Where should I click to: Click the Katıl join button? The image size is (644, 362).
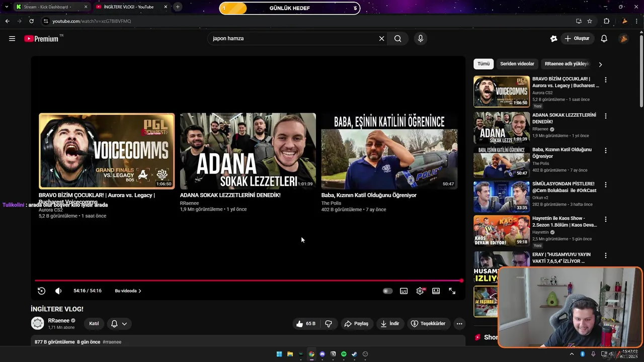coord(94,324)
